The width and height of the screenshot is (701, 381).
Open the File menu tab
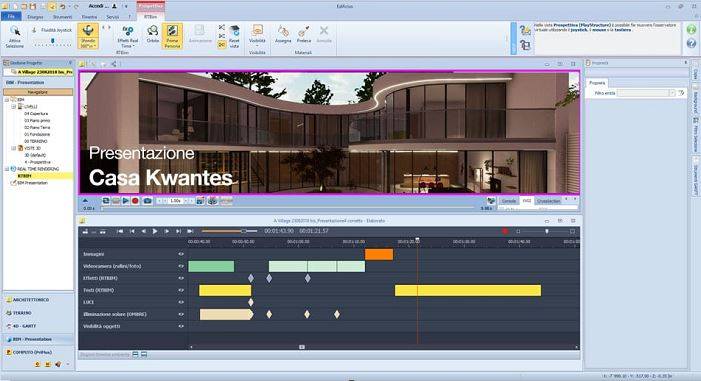(x=11, y=17)
